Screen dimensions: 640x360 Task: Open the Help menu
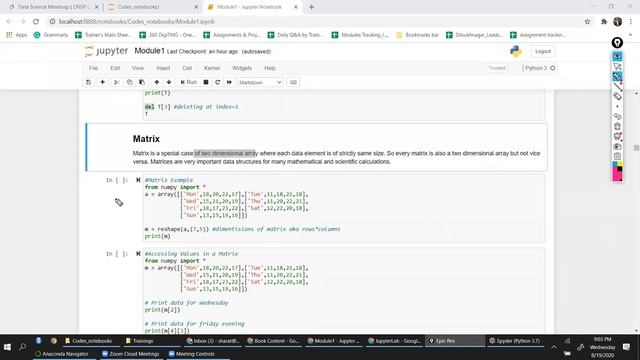point(270,68)
